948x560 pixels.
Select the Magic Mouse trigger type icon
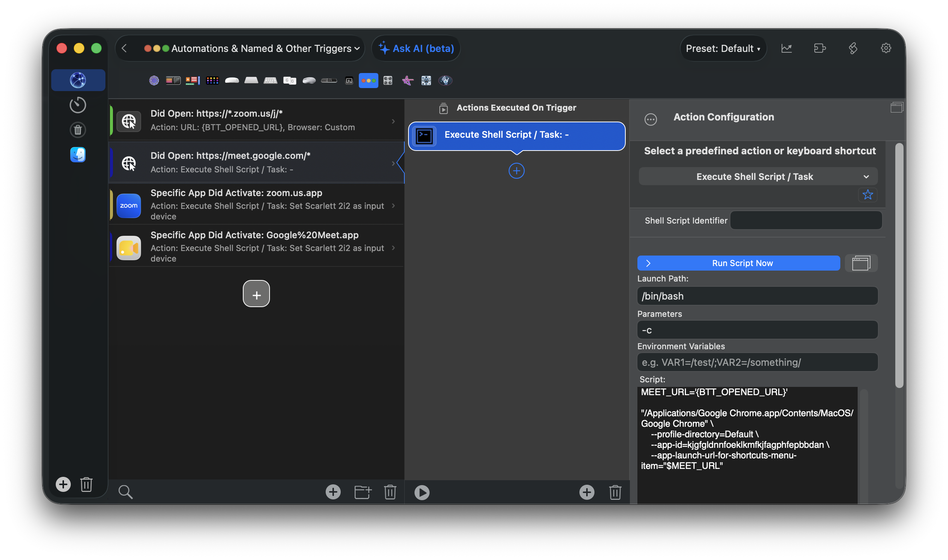coord(232,81)
